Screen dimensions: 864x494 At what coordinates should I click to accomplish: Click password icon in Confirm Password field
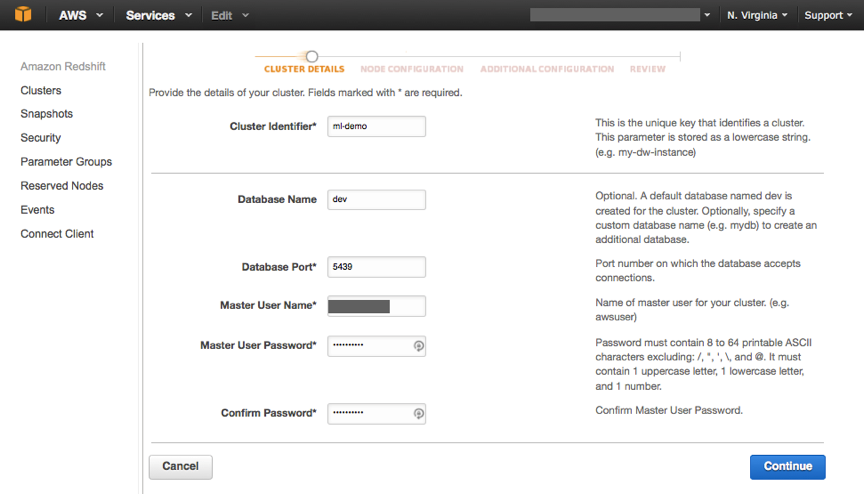tap(418, 413)
